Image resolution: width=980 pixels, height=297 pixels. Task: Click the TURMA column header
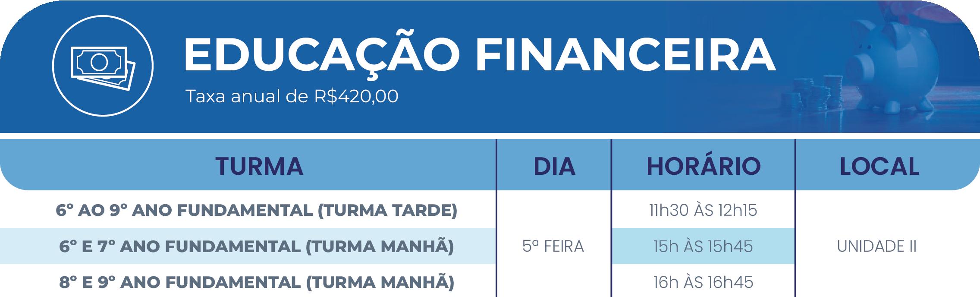259,166
